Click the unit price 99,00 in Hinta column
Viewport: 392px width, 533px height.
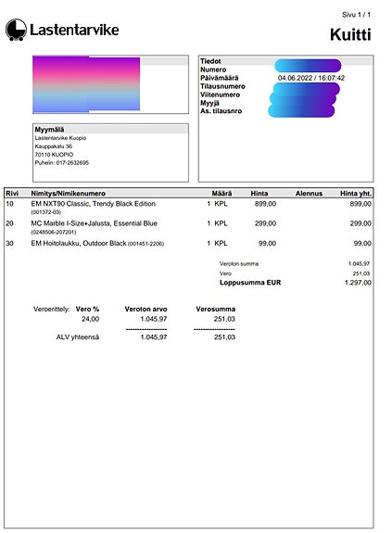267,243
